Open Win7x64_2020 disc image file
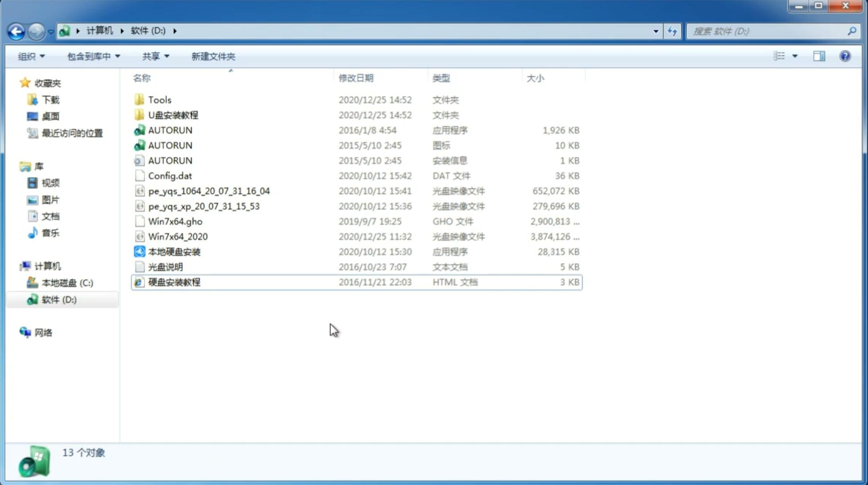 pos(178,237)
